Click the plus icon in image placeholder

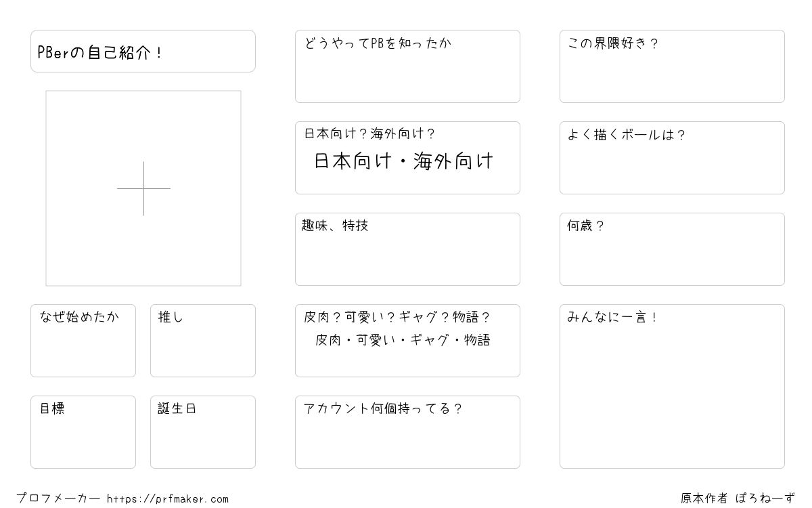click(x=143, y=188)
